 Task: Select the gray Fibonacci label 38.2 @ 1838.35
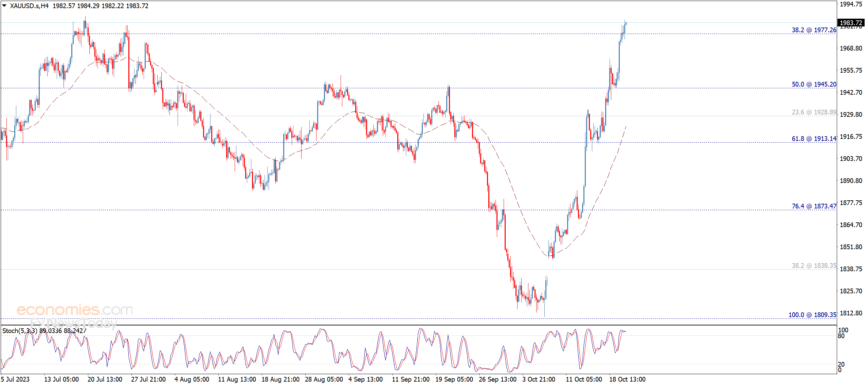(x=814, y=265)
